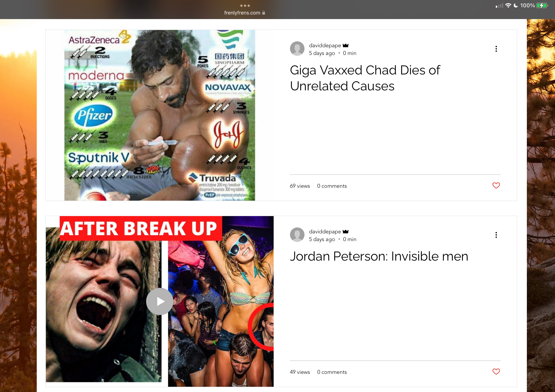Viewport: 555px width, 392px height.
Task: Click admin crown icon on first post
Action: (x=346, y=45)
